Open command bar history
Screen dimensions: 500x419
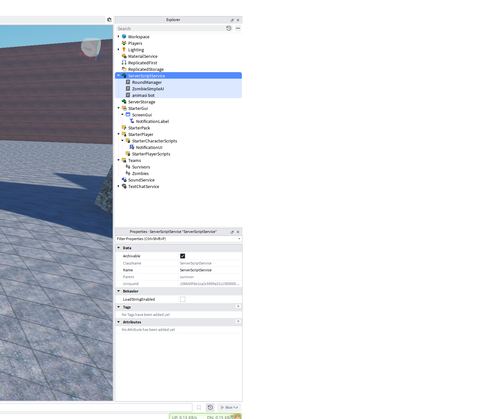click(x=210, y=407)
